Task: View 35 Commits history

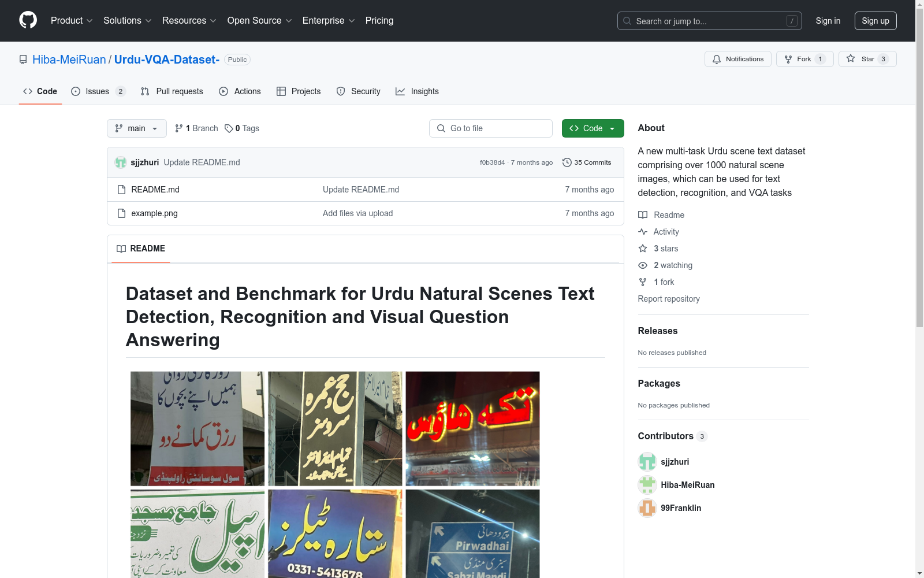Action: coord(587,162)
